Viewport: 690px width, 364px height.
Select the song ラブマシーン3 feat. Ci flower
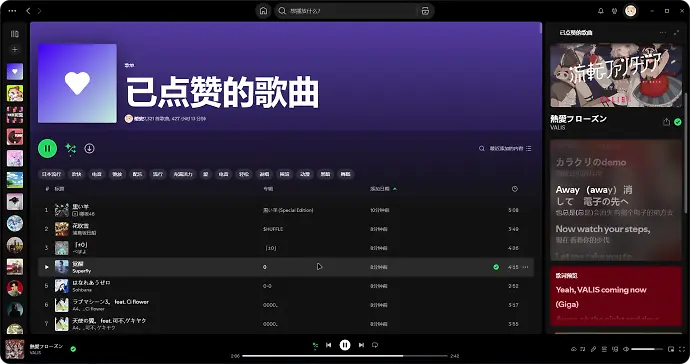pos(110,302)
